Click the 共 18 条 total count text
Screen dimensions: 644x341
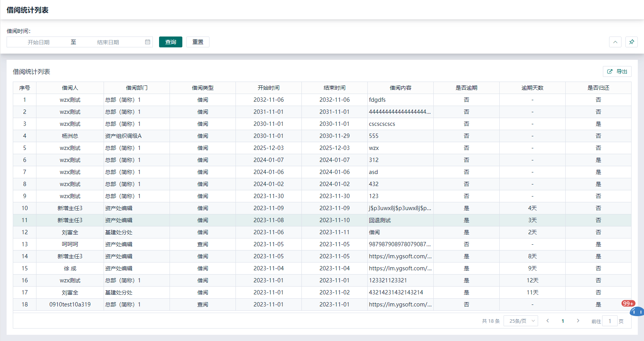tap(491, 321)
